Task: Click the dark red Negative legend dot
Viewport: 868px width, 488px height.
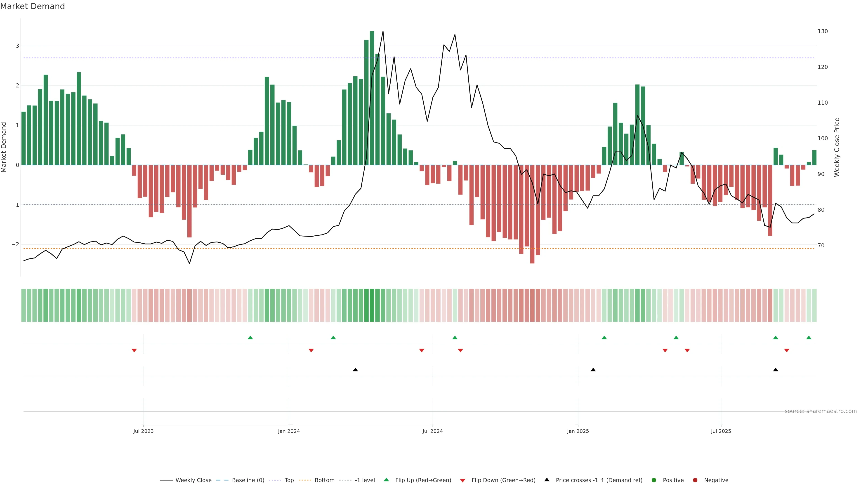Action: point(695,480)
